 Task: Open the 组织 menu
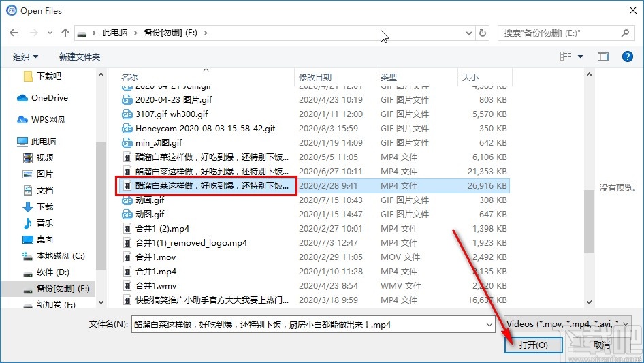click(25, 57)
